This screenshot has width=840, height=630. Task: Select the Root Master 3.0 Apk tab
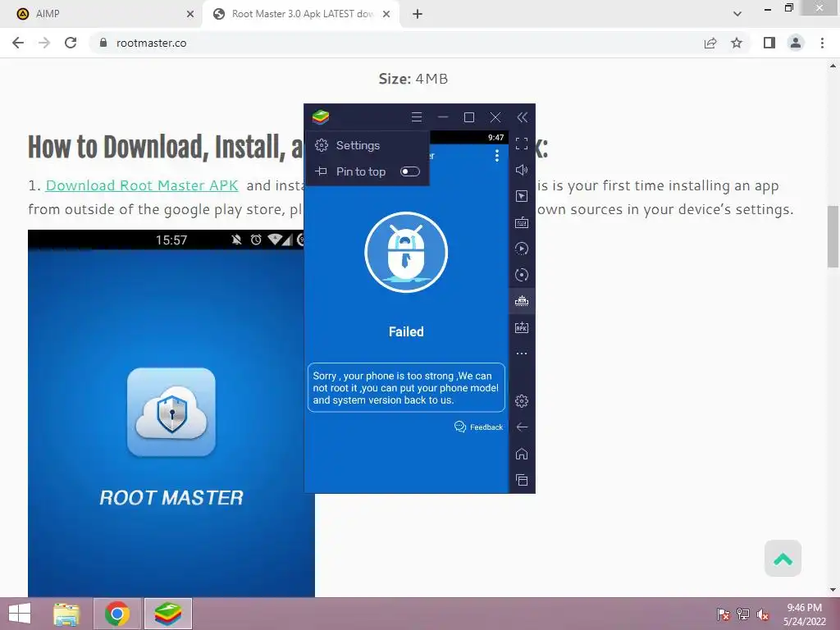(302, 14)
